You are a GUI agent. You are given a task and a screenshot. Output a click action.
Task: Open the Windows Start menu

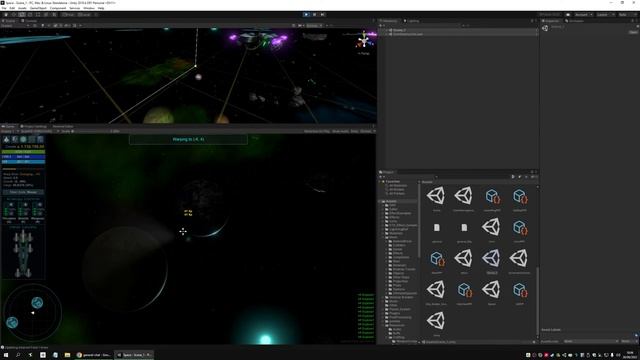pos(6,355)
